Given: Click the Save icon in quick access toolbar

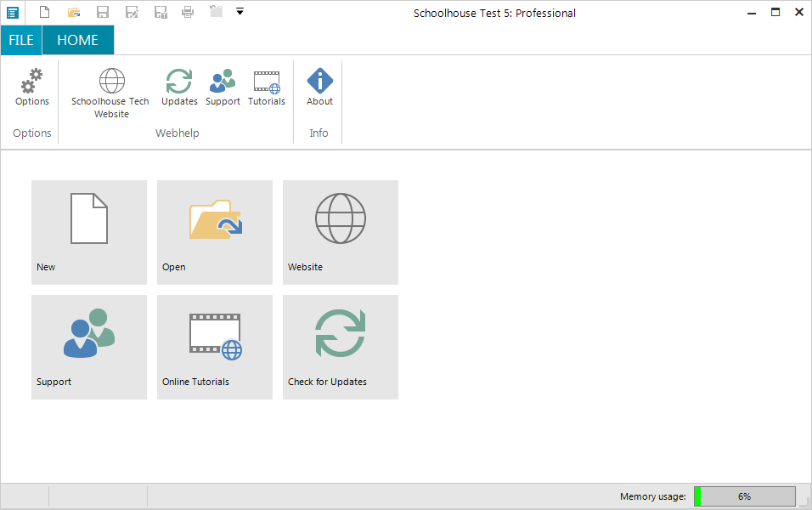Looking at the screenshot, I should point(103,11).
